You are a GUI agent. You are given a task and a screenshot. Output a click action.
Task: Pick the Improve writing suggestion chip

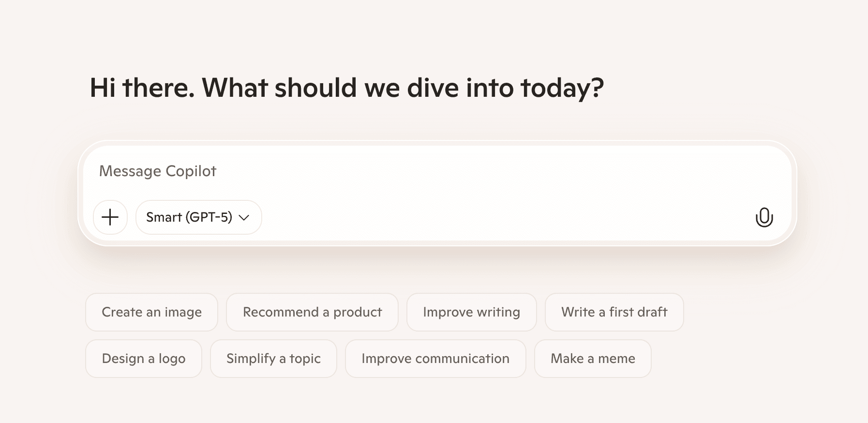[x=471, y=312]
